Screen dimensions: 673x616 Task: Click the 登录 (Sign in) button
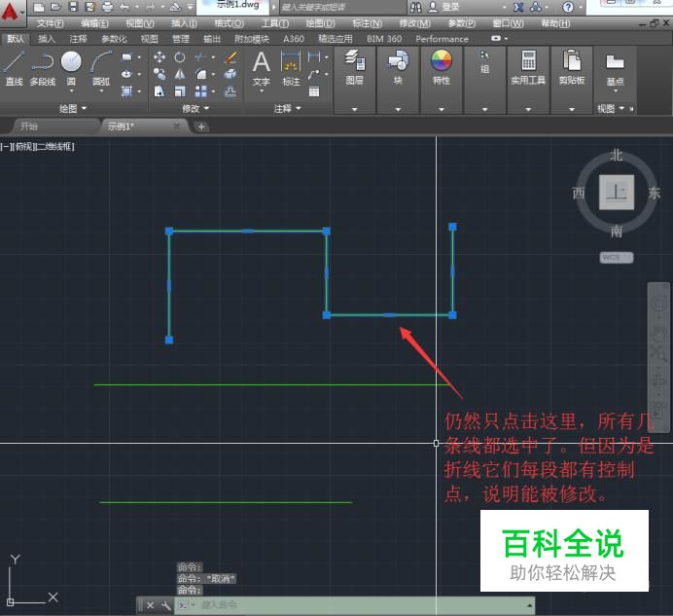click(x=444, y=7)
